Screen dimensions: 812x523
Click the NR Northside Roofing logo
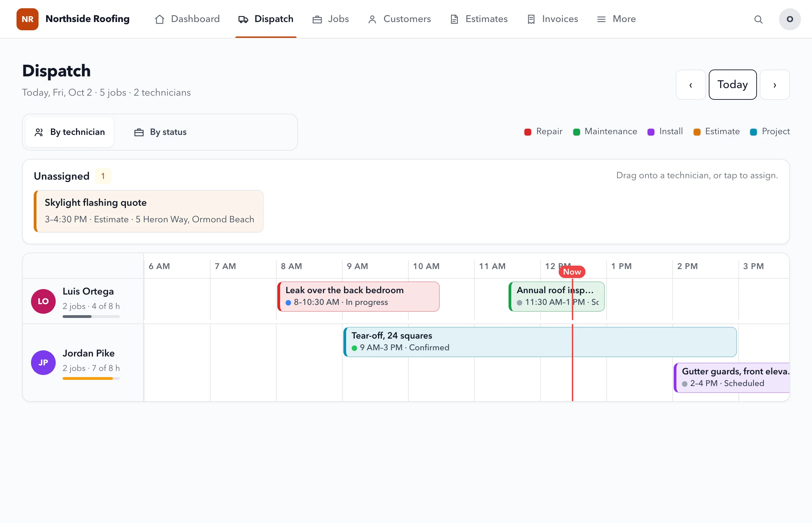pos(73,19)
